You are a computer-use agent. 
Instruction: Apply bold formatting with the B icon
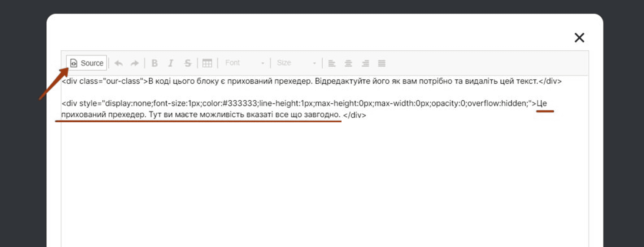pyautogui.click(x=155, y=63)
